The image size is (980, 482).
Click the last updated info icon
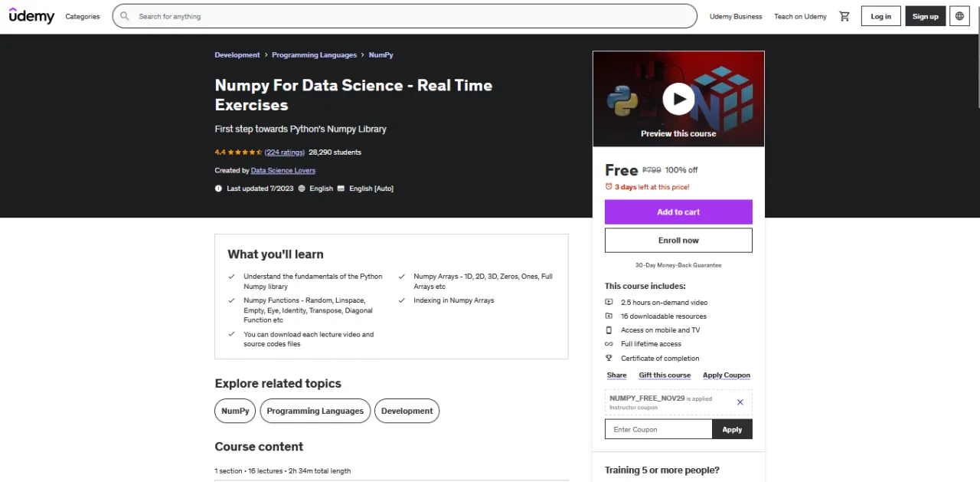point(219,189)
